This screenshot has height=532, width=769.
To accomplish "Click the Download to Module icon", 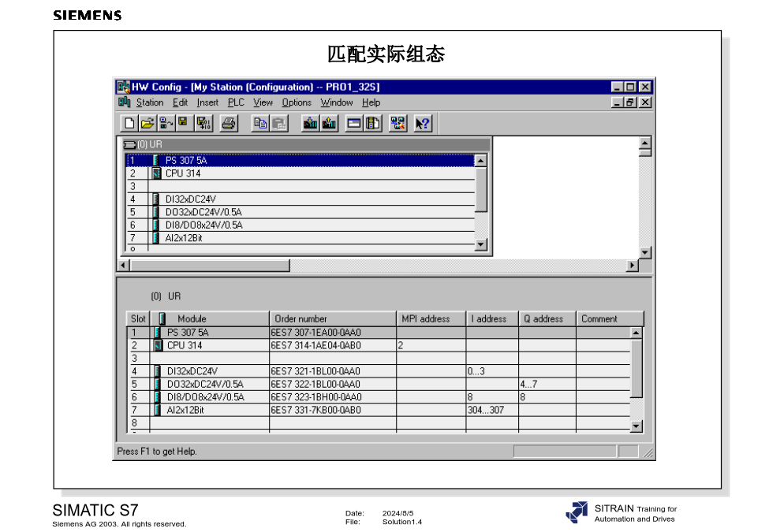I will click(x=310, y=123).
